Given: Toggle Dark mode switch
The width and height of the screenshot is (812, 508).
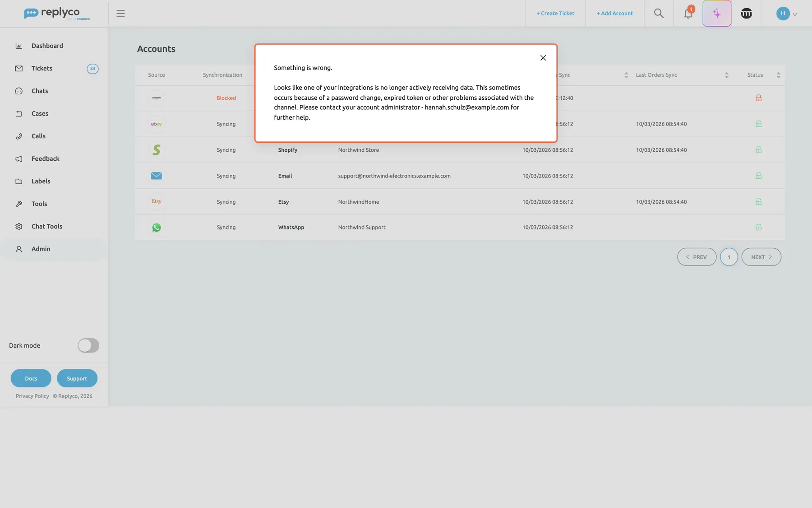Looking at the screenshot, I should (88, 345).
